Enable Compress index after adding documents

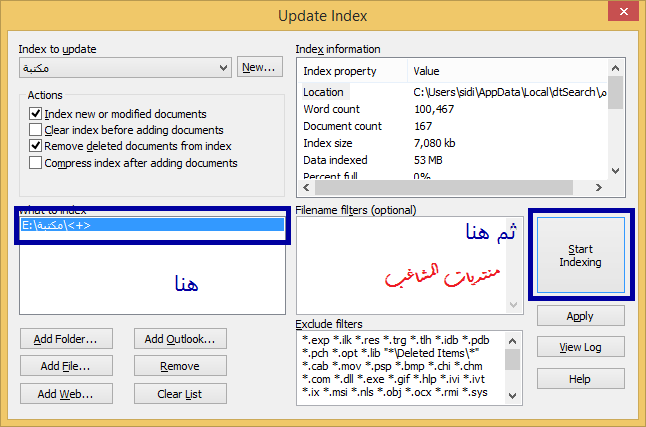[x=36, y=163]
